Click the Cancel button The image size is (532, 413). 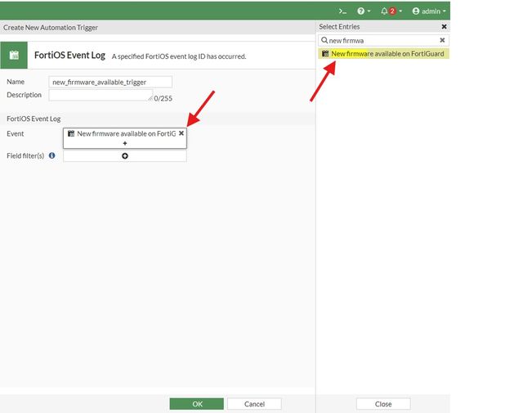click(x=254, y=404)
